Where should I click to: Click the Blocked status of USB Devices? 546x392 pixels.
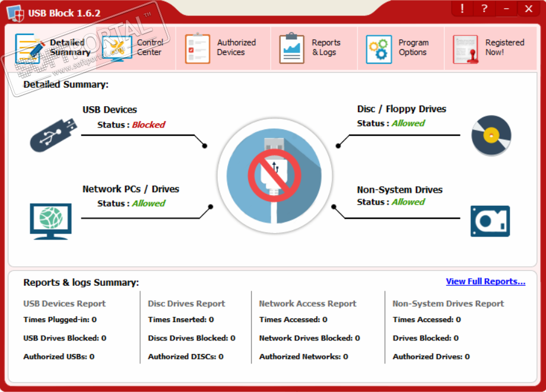(148, 125)
